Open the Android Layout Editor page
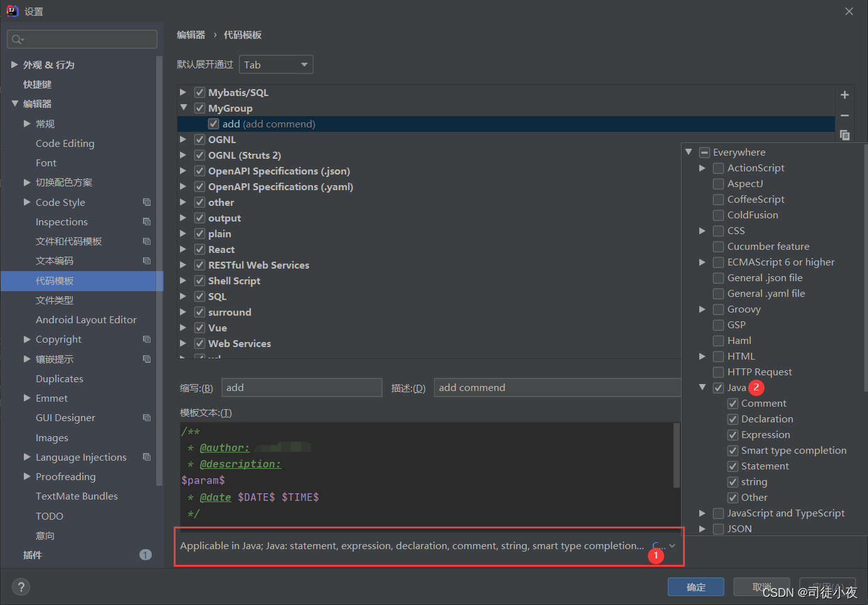This screenshot has width=868, height=605. click(x=86, y=319)
